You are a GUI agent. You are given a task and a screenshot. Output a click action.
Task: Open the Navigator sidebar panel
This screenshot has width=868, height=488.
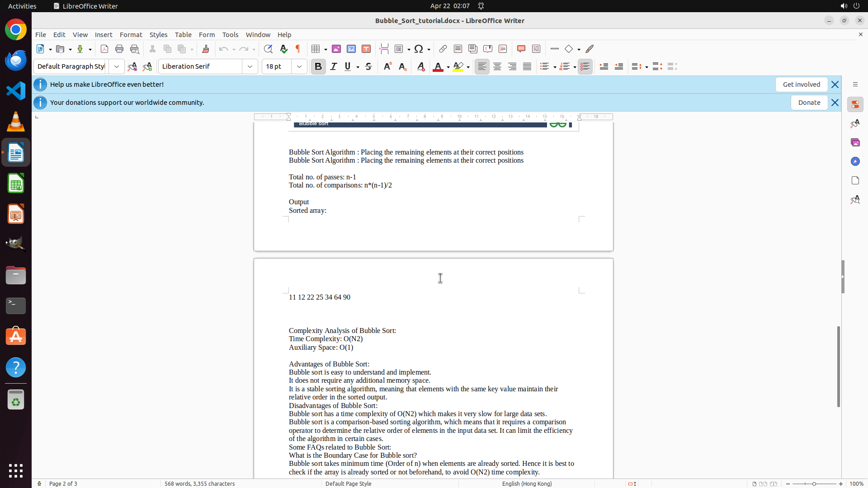855,161
